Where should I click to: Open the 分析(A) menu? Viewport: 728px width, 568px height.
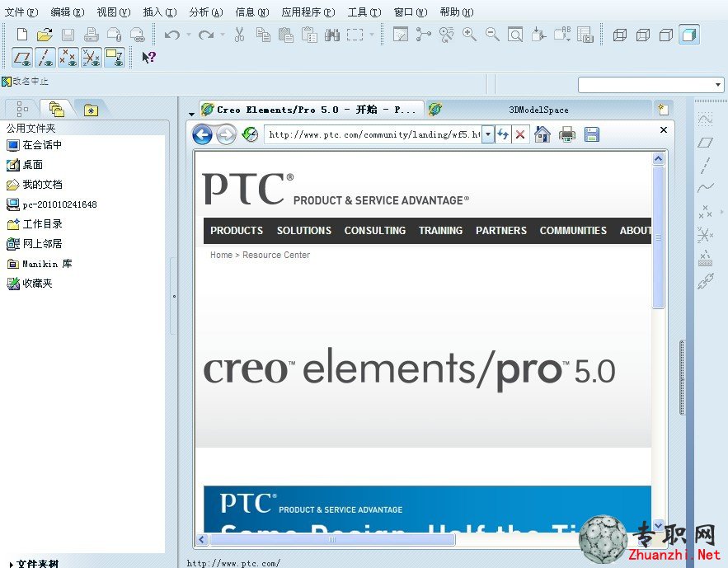coord(205,12)
